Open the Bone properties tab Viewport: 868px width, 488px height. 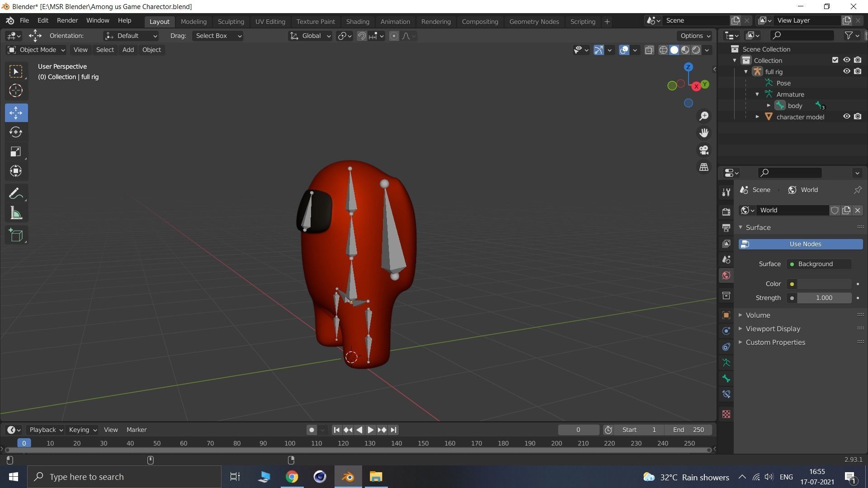click(726, 379)
